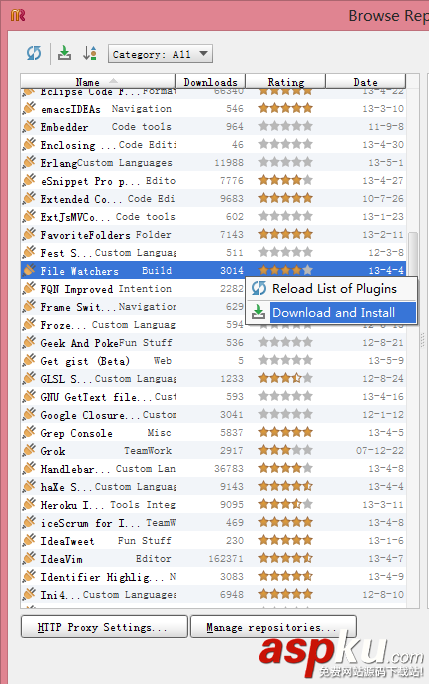Click the plug icon of emacsIDEAs
The image size is (429, 684).
[x=29, y=108]
